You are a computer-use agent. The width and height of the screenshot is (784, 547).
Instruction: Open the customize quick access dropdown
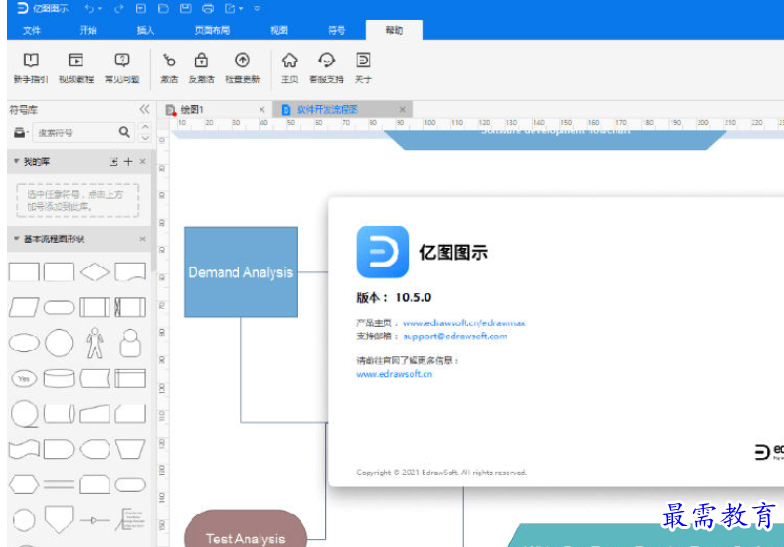click(257, 8)
